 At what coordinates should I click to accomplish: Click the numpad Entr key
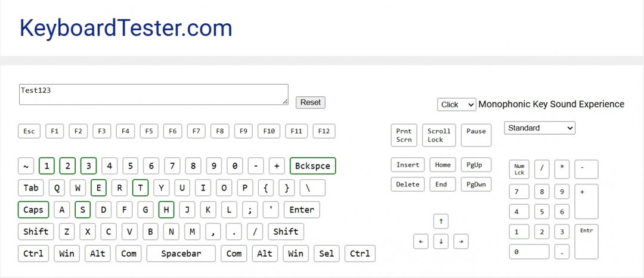click(x=586, y=241)
